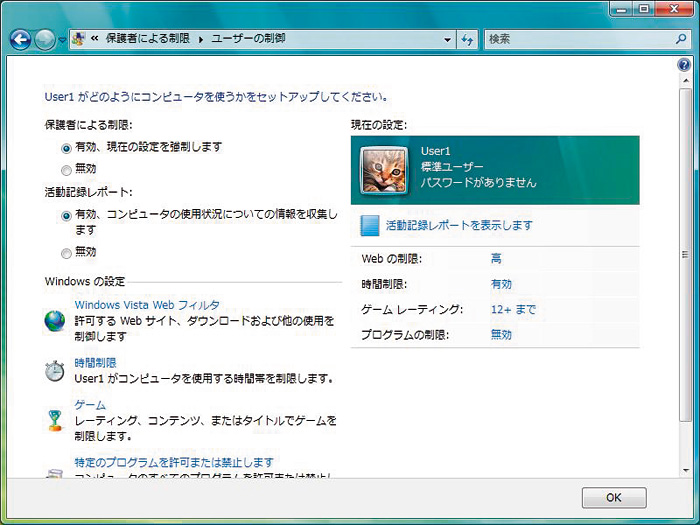Click the refresh button beside address bar
The height and width of the screenshot is (525, 700).
(x=467, y=39)
